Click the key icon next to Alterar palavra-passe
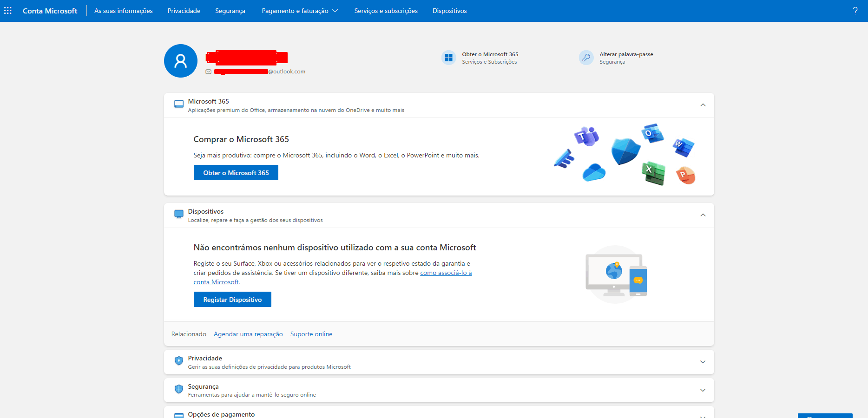Screen dimensions: 868x418 [x=586, y=58]
